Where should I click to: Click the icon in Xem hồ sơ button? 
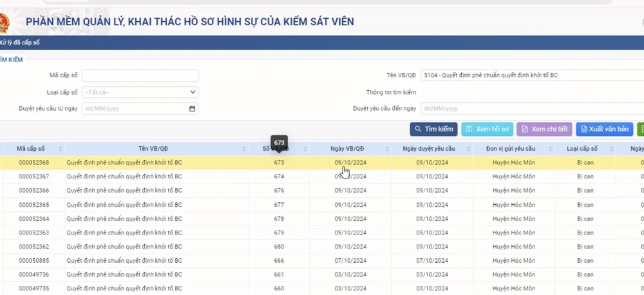coord(469,129)
